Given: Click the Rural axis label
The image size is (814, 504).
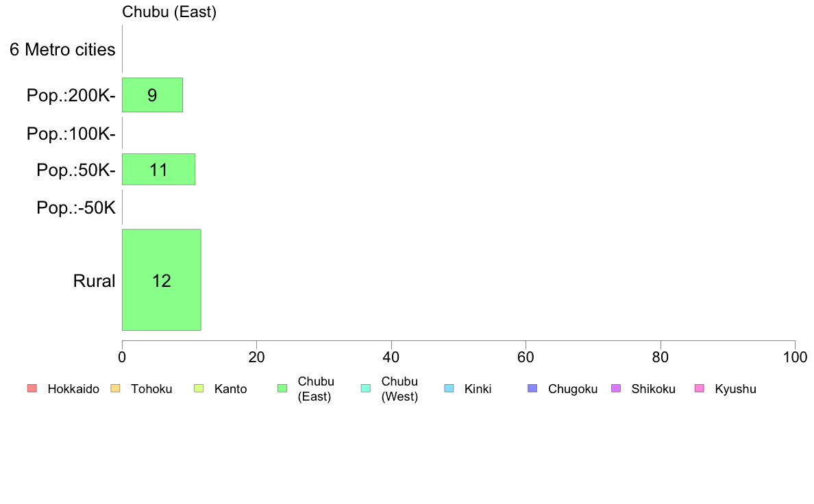Looking at the screenshot, I should (x=94, y=281).
